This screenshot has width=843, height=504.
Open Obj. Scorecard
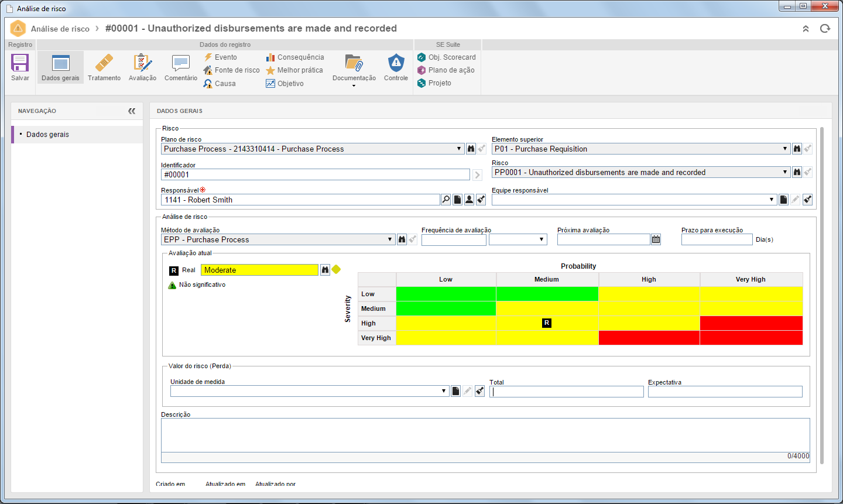click(447, 57)
